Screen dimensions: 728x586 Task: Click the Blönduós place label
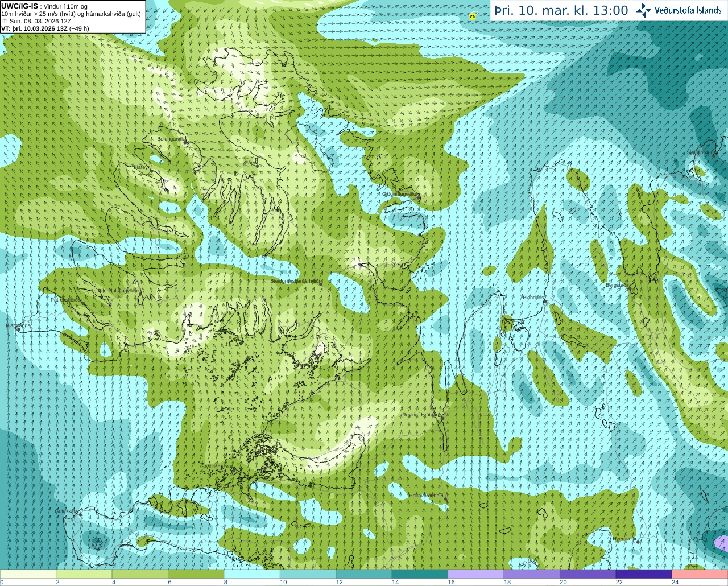[534, 297]
